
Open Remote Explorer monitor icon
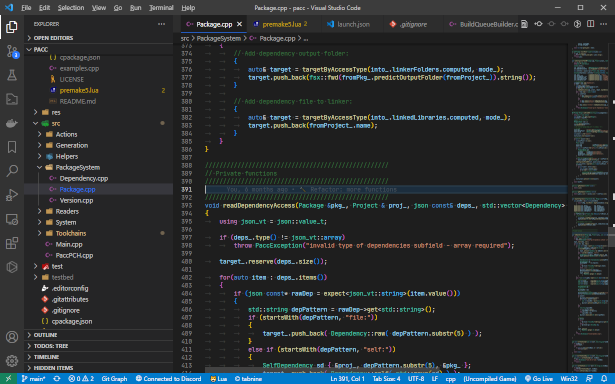pos(12,219)
